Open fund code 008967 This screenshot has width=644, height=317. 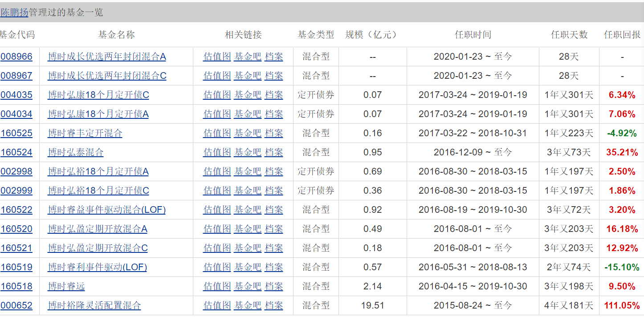16,76
